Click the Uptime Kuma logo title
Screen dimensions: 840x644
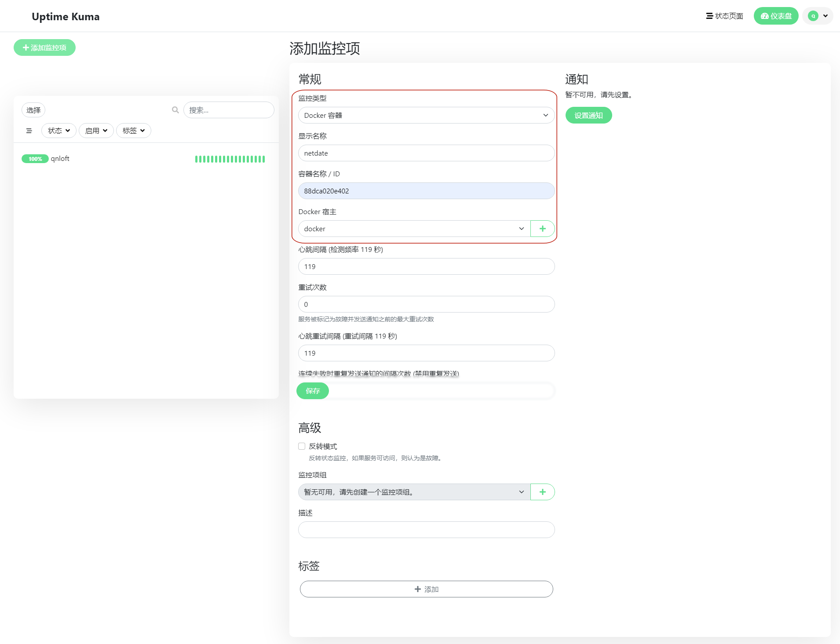[x=66, y=16]
